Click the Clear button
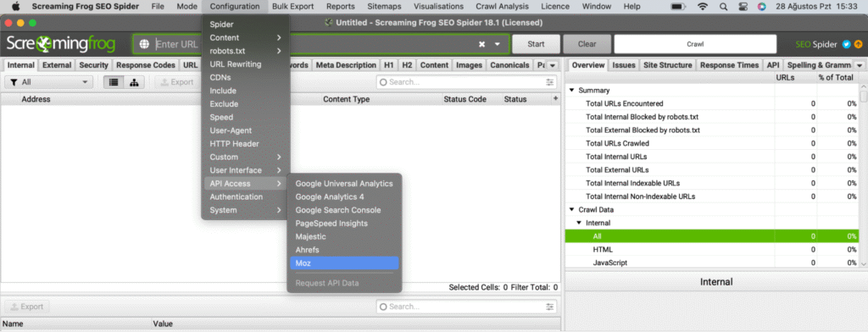868x332 pixels. (587, 44)
